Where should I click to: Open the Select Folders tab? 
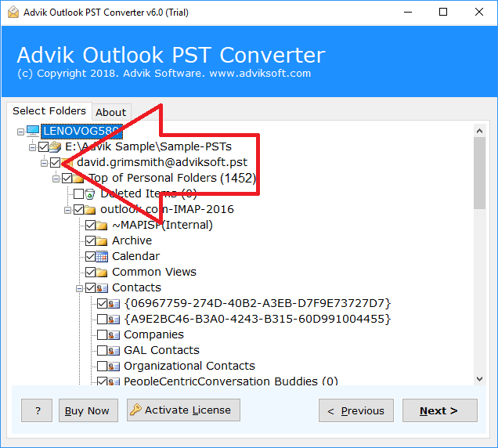tap(49, 111)
